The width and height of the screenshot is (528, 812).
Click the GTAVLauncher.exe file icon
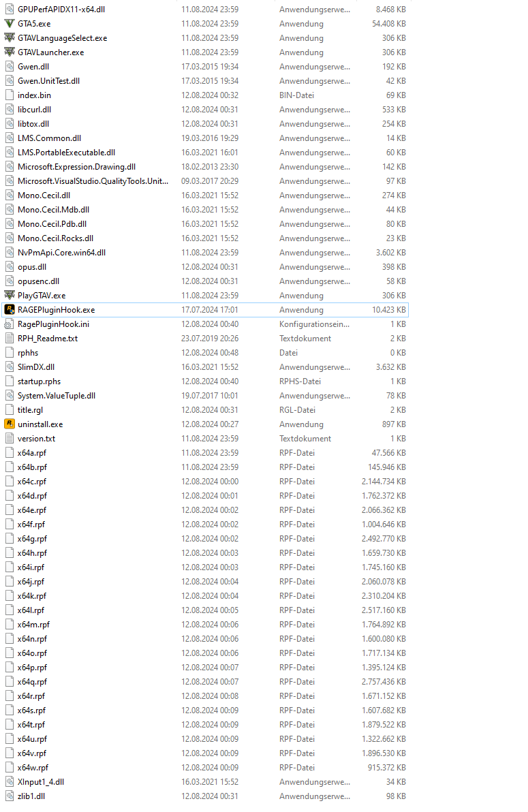click(10, 52)
